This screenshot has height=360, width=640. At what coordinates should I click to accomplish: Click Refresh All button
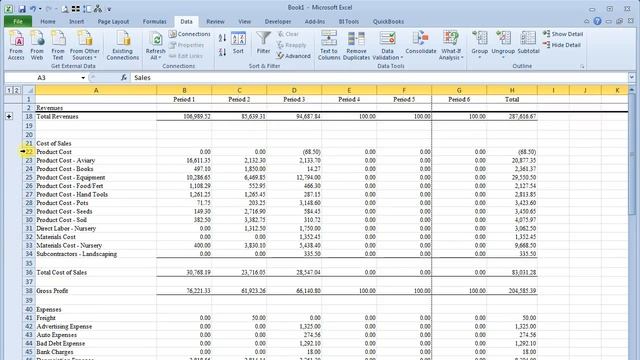155,45
